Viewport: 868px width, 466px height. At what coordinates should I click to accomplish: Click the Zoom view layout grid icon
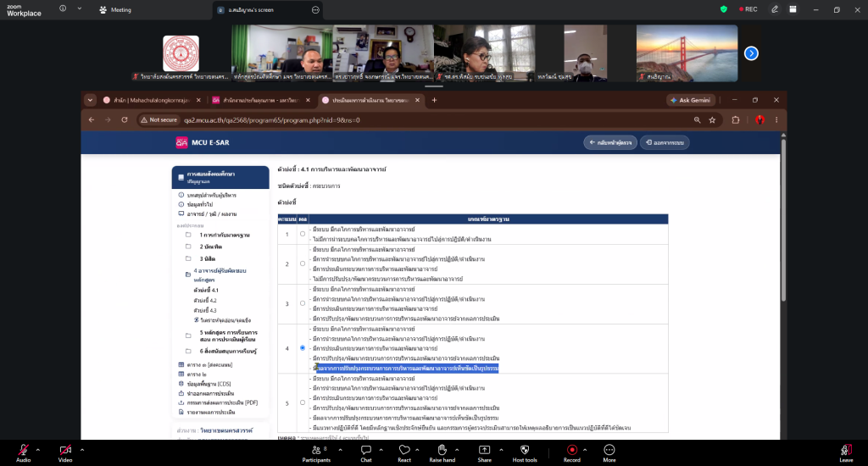pyautogui.click(x=793, y=9)
